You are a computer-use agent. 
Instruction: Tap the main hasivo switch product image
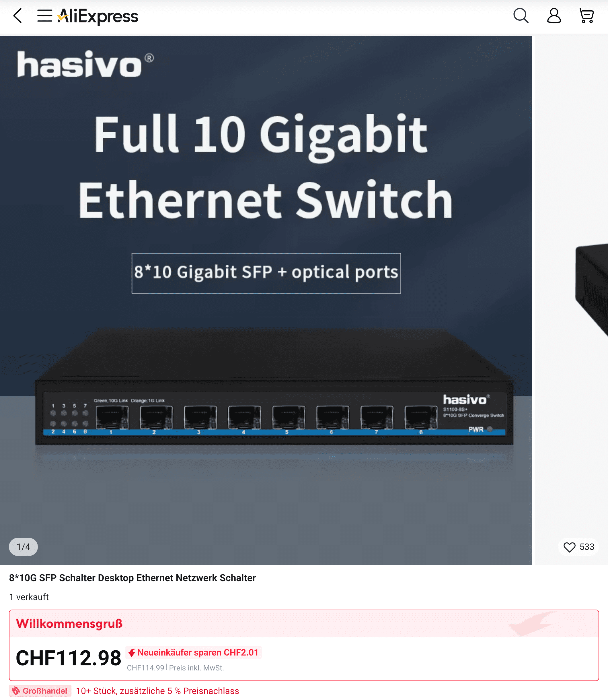coord(266,300)
